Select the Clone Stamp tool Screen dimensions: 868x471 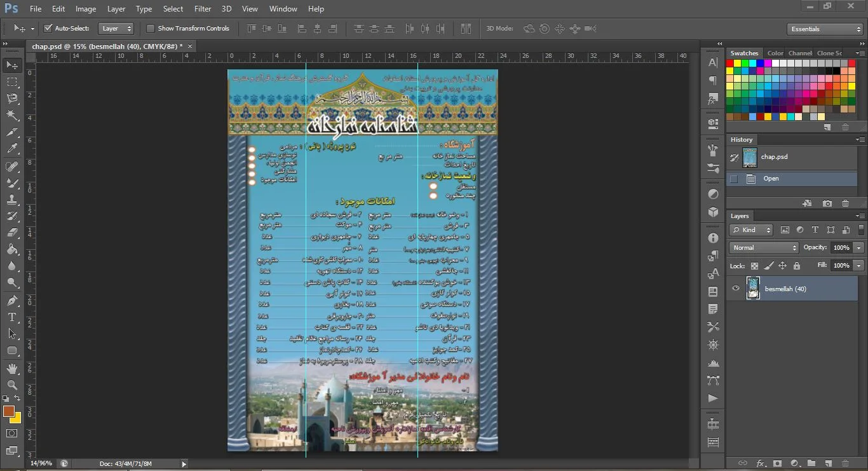12,199
